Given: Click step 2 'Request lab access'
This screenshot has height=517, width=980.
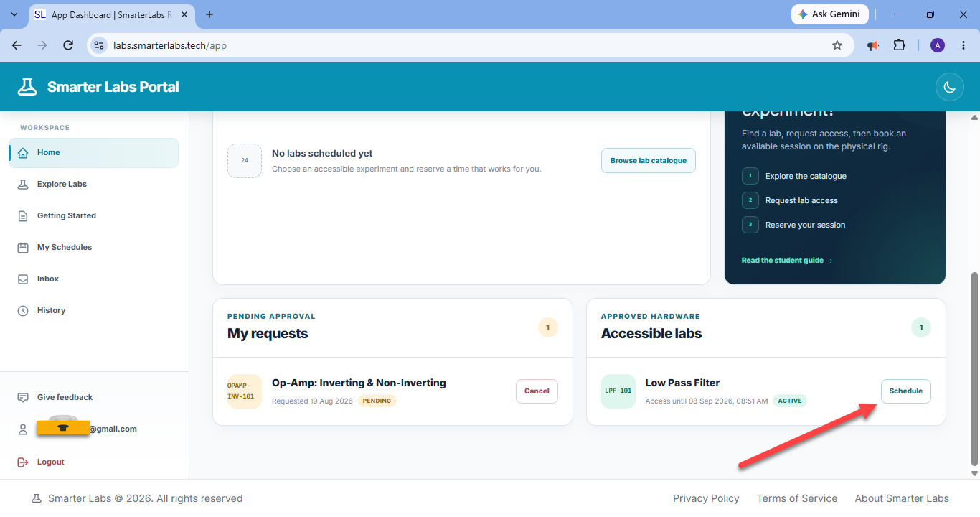Looking at the screenshot, I should coord(801,200).
